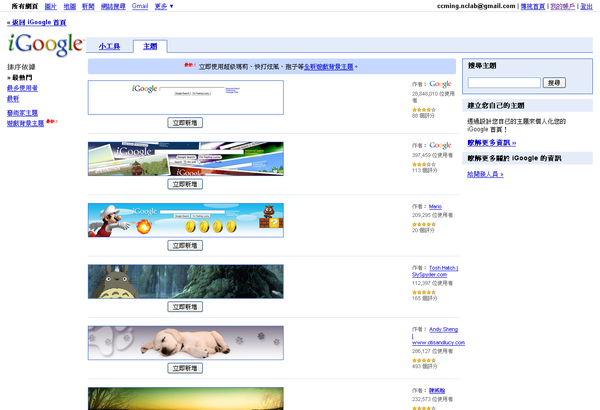Click the 搜尋主題 heading
Screen dimensions: 600x410
point(482,66)
